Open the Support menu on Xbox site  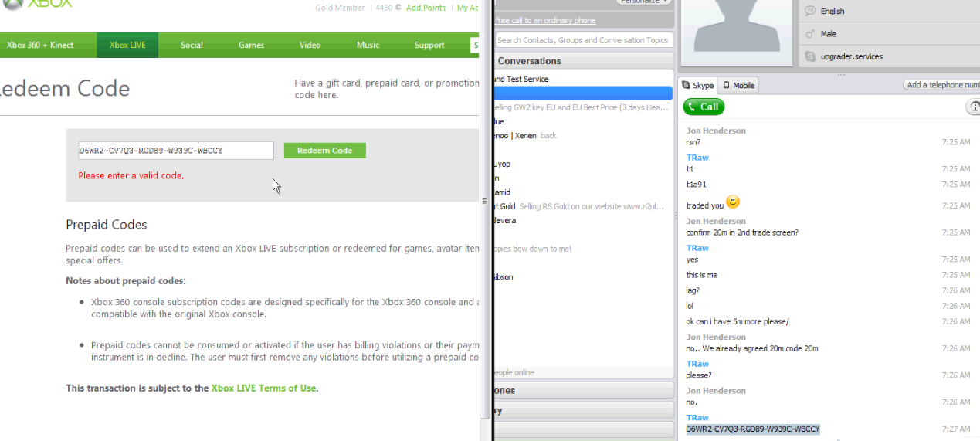point(429,45)
